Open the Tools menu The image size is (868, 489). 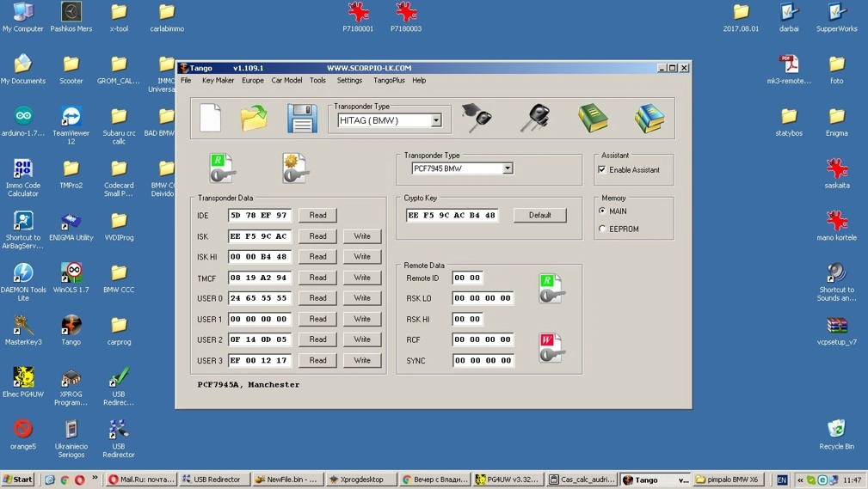point(317,80)
